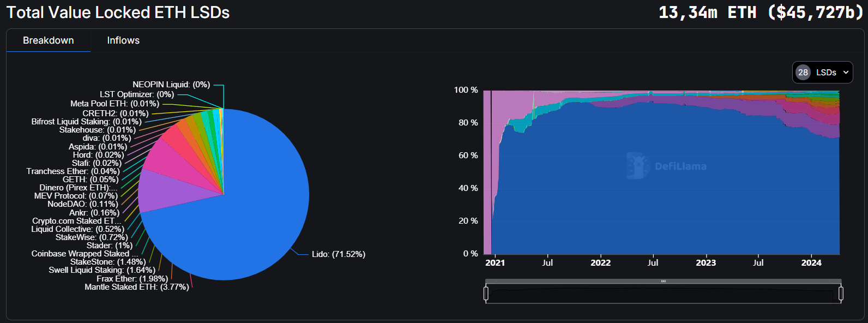
Task: Click the "100 %" y-axis label
Action: coord(466,90)
